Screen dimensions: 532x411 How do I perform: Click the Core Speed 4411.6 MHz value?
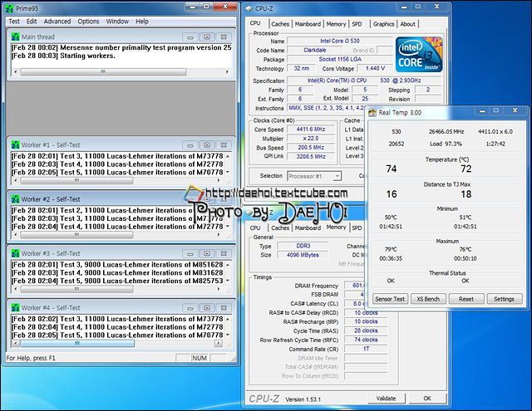[x=310, y=130]
